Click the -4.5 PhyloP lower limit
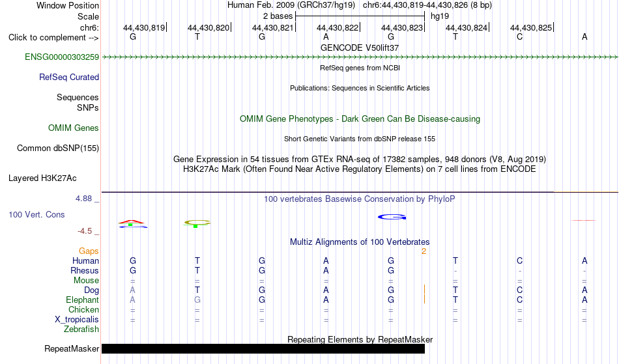The width and height of the screenshot is (619, 364). [x=85, y=231]
